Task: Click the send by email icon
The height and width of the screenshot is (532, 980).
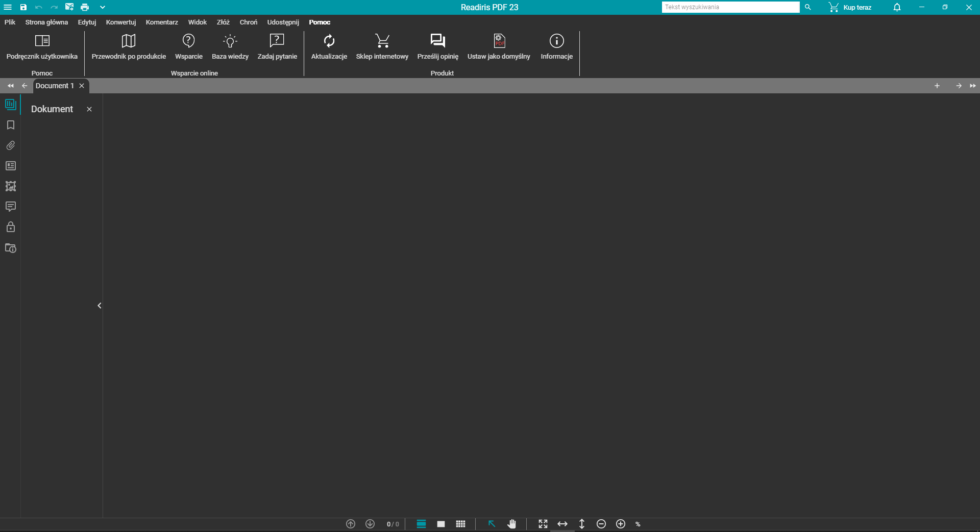Action: 69,7
